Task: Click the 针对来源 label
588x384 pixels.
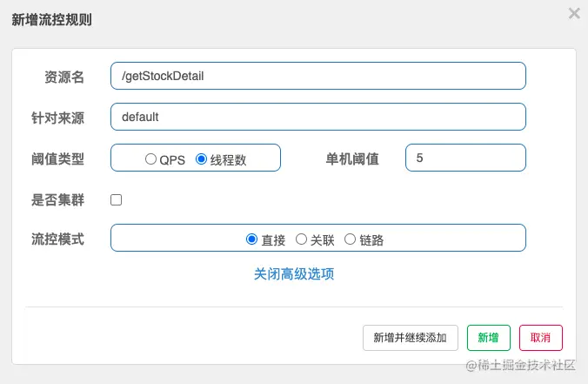Action: (57, 118)
